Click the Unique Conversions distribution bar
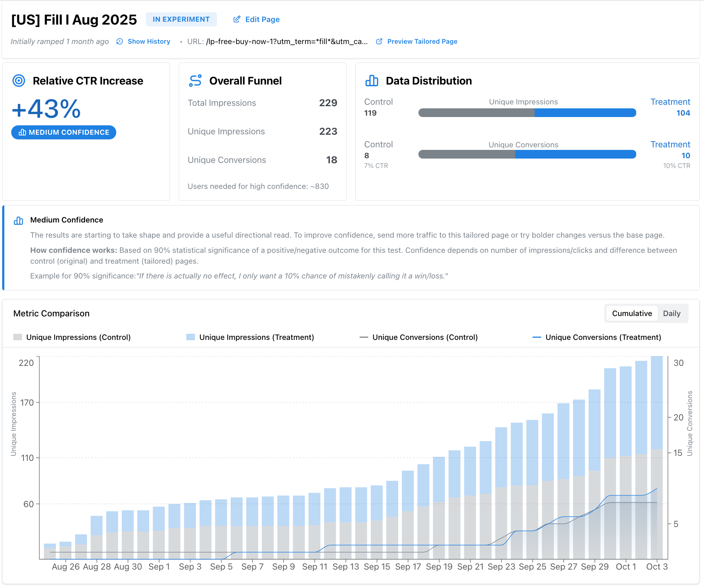 point(527,154)
